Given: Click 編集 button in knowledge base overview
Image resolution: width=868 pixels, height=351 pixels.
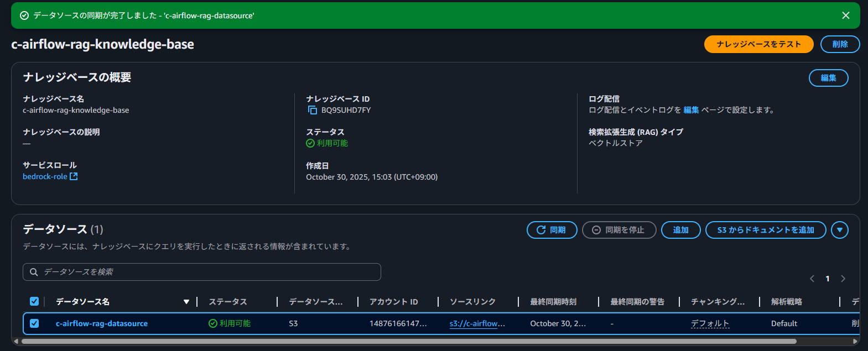Looking at the screenshot, I should [829, 78].
